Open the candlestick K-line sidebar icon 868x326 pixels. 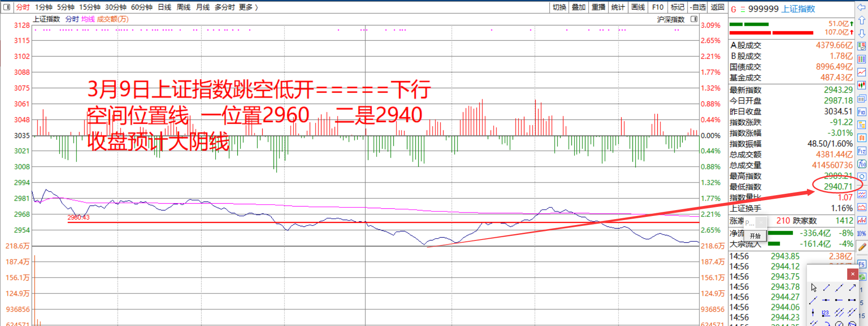862,85
